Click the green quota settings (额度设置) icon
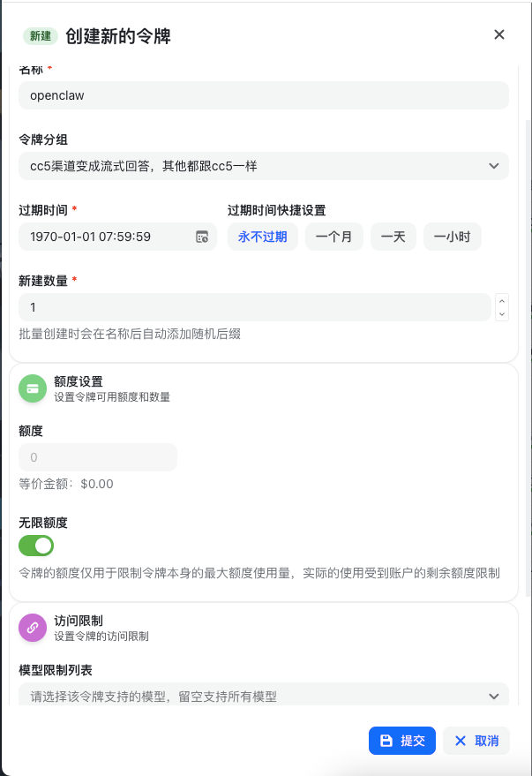Viewport: 532px width, 776px height. [33, 388]
